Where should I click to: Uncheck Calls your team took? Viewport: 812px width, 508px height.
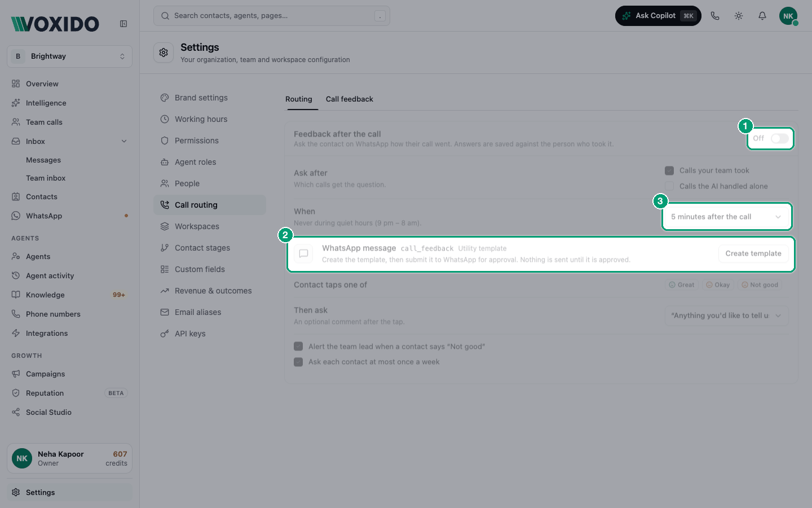[x=669, y=170]
